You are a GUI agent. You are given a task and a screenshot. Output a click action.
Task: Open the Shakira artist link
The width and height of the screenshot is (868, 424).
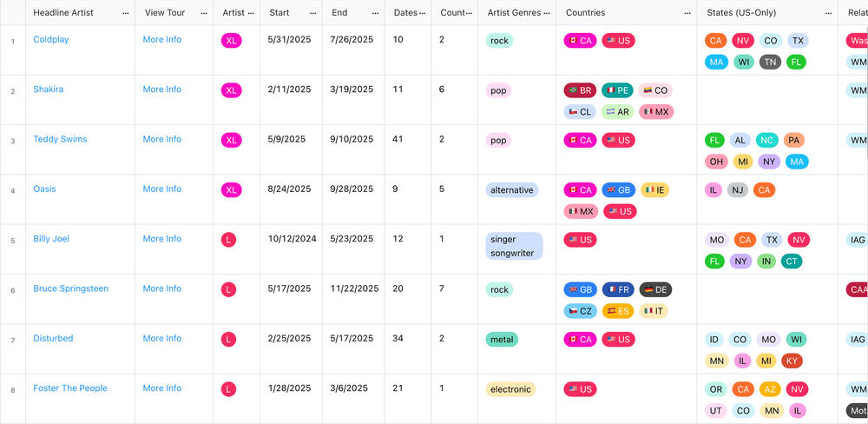pyautogui.click(x=48, y=89)
